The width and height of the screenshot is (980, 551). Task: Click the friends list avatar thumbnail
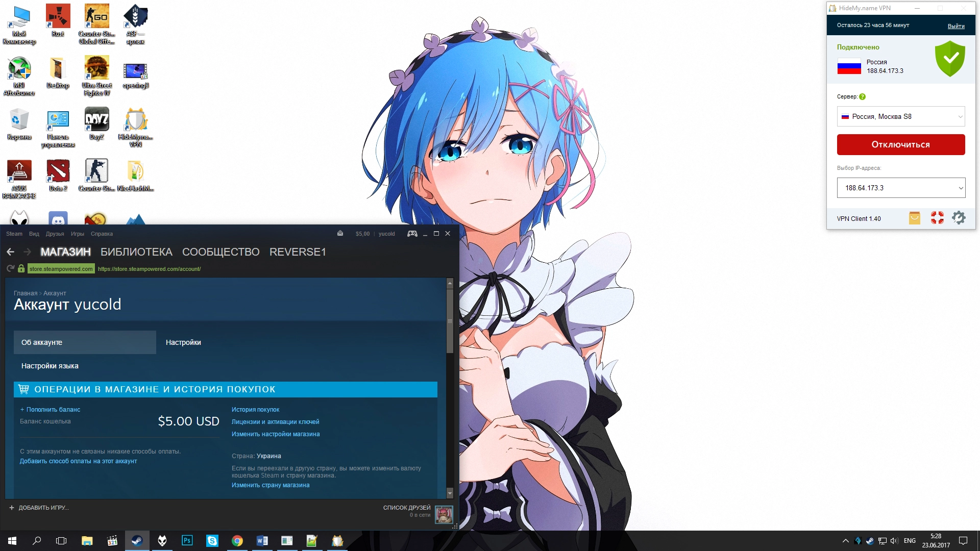pyautogui.click(x=444, y=515)
